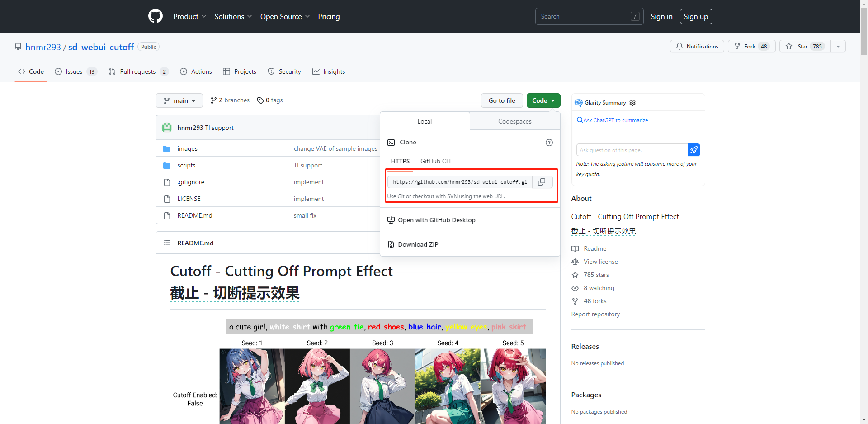Send question with the rocket icon
This screenshot has width=868, height=424.
tap(693, 150)
